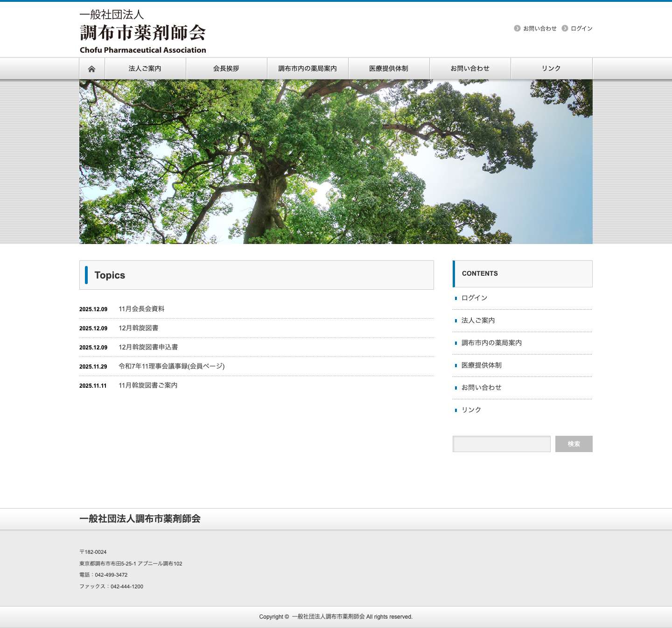672x628 pixels.
Task: Click the arrow icon beside ログイン header link
Action: 565,28
